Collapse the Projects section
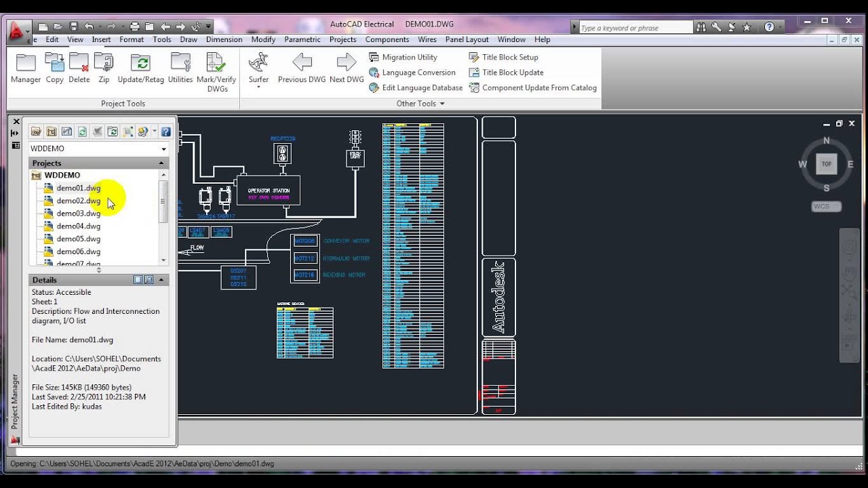This screenshot has height=488, width=868. click(161, 163)
